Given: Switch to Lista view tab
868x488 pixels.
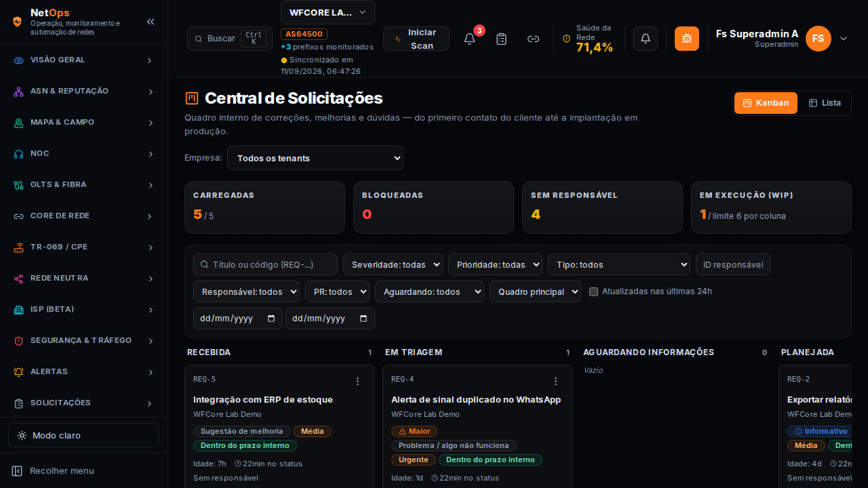Looking at the screenshot, I should [x=825, y=103].
